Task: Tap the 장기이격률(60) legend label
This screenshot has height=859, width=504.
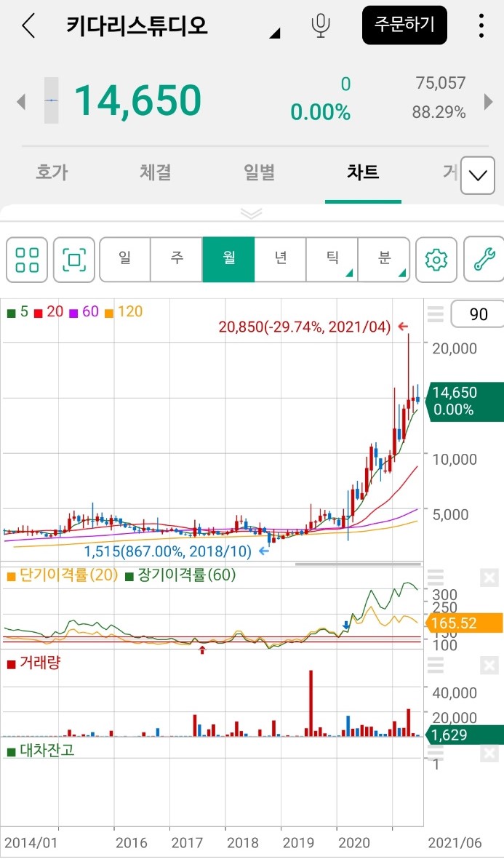Action: pos(180,575)
